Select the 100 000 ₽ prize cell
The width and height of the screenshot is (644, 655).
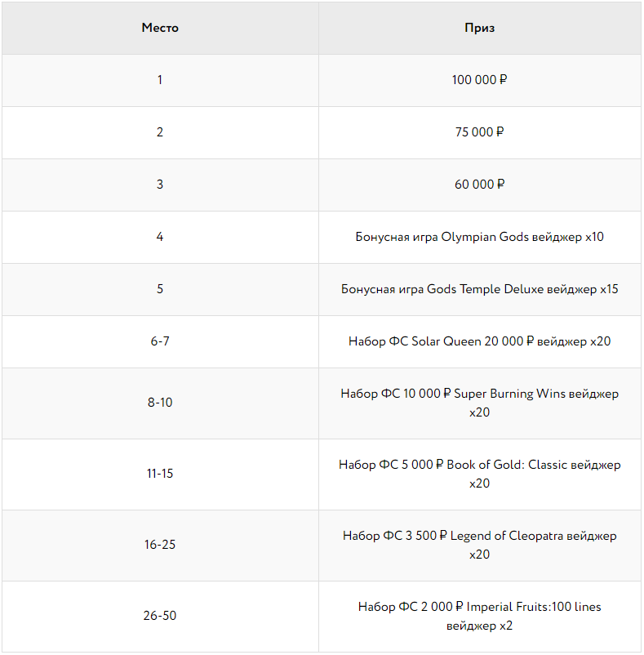coord(480,80)
